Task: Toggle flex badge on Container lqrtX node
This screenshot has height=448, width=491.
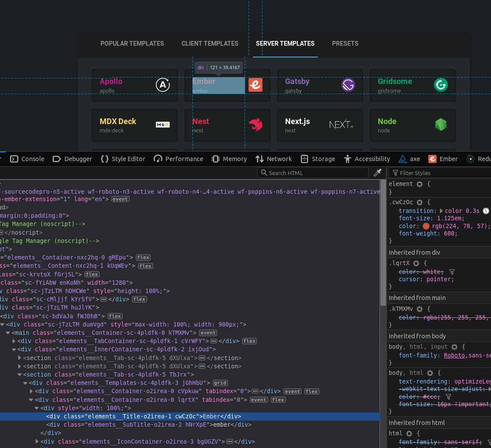Action: click(278, 400)
